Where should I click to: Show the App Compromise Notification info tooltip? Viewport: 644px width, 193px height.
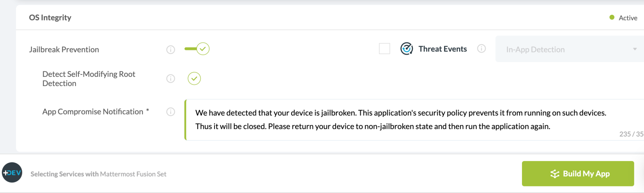tap(170, 112)
